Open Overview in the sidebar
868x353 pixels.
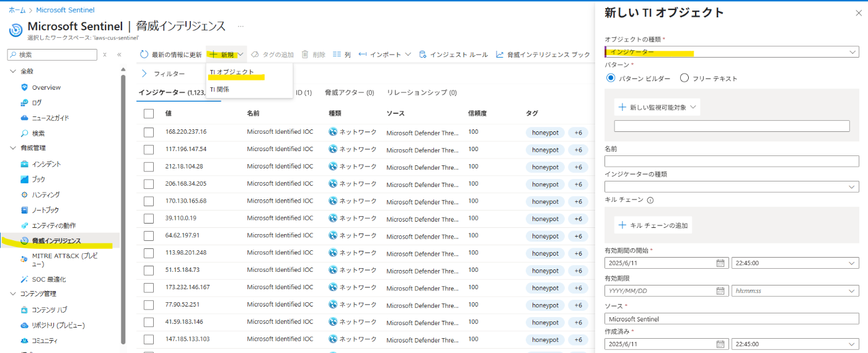click(x=46, y=87)
